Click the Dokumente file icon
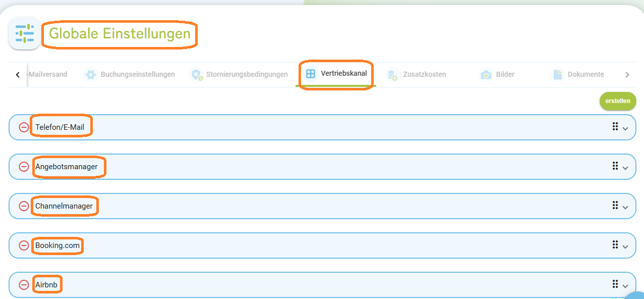Viewport: 644px width, 299px height. (x=557, y=75)
